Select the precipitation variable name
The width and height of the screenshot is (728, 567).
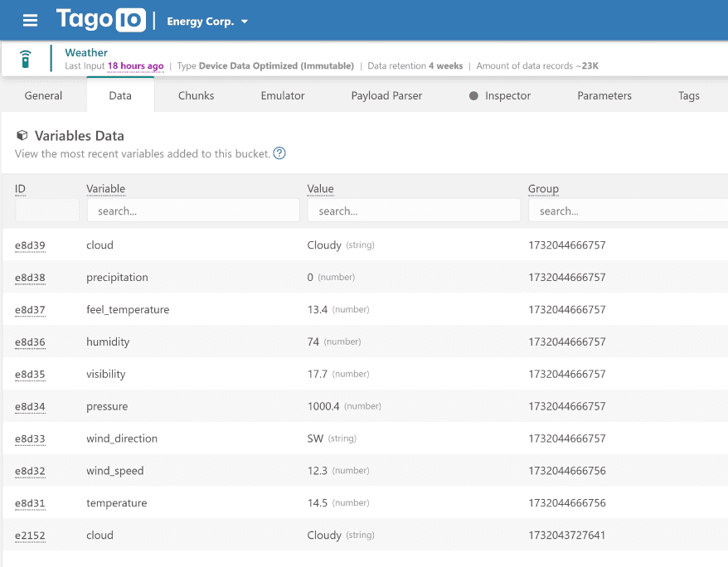point(117,278)
